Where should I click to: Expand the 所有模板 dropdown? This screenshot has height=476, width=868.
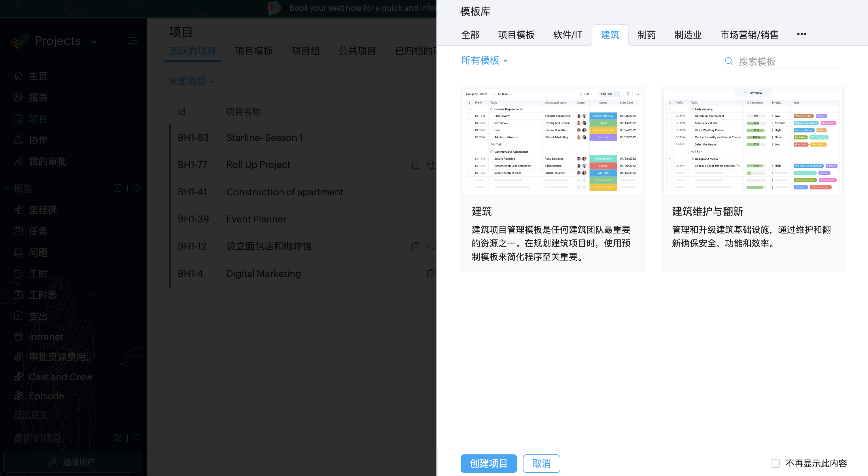[484, 61]
